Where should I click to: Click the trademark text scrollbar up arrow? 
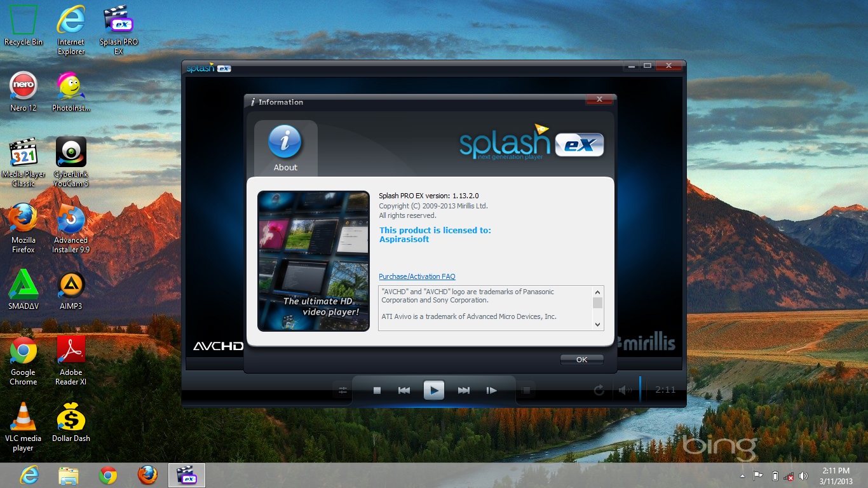click(x=597, y=292)
